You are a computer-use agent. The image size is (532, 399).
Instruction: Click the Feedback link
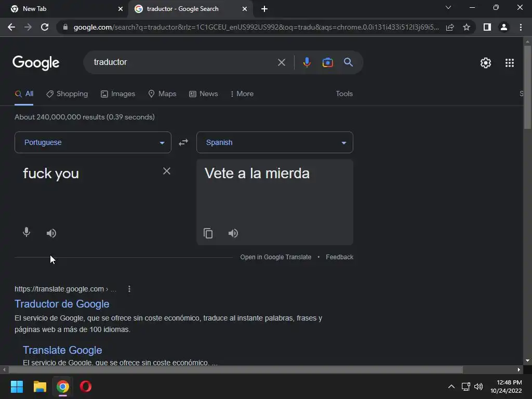tap(340, 257)
